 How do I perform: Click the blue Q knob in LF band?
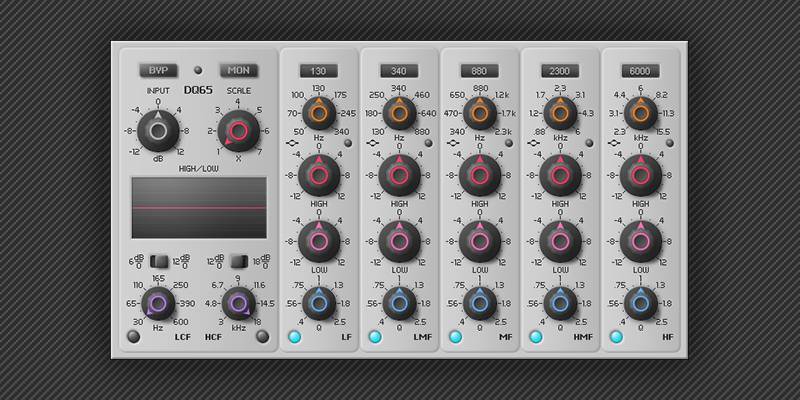pyautogui.click(x=319, y=304)
